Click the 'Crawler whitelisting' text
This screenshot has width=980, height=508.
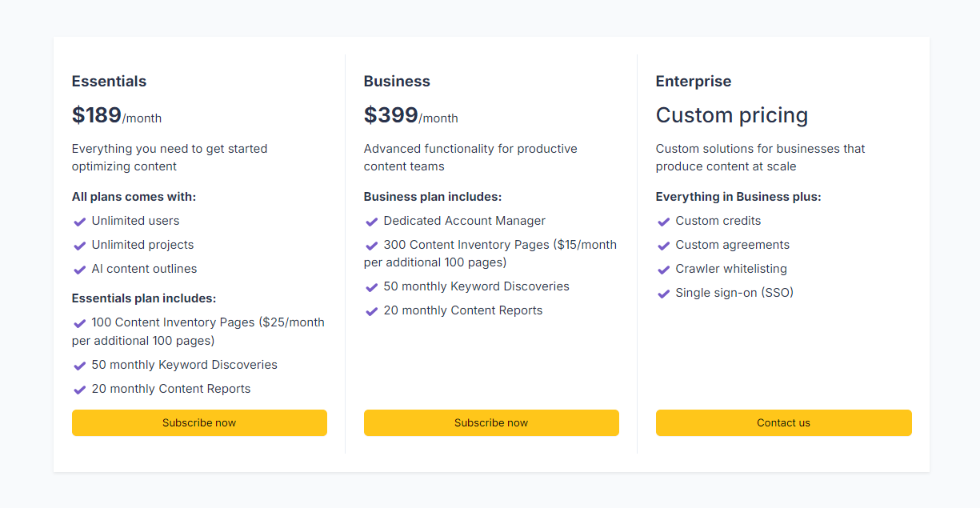coord(732,269)
